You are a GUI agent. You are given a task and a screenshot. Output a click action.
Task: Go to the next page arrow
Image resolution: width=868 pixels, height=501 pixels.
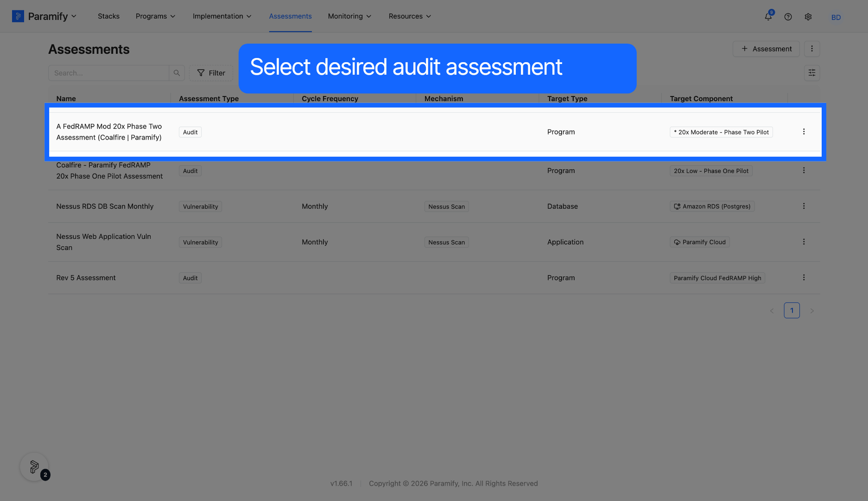[x=812, y=311]
